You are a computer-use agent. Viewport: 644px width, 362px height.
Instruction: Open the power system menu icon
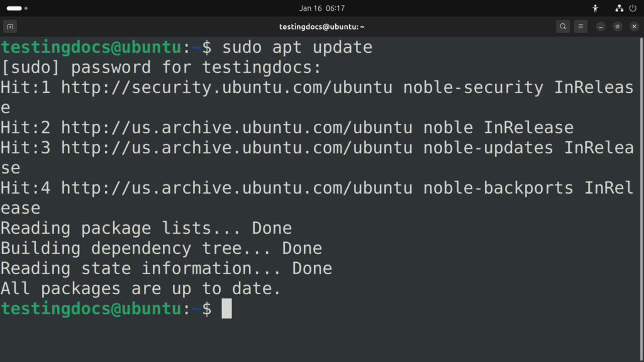(633, 8)
